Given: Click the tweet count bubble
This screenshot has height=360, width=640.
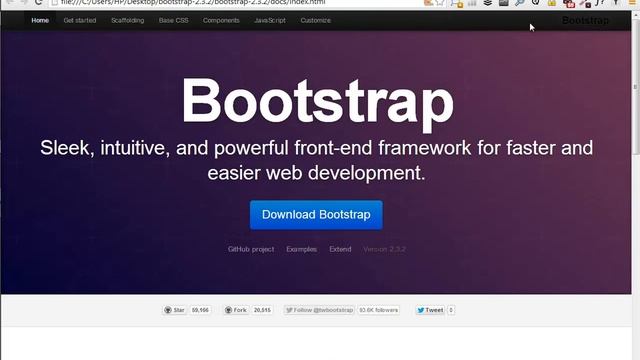Looking at the screenshot, I should point(451,310).
